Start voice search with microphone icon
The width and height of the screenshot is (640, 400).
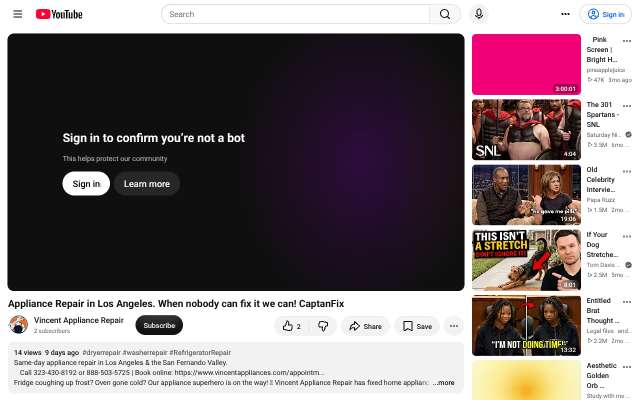[x=479, y=14]
